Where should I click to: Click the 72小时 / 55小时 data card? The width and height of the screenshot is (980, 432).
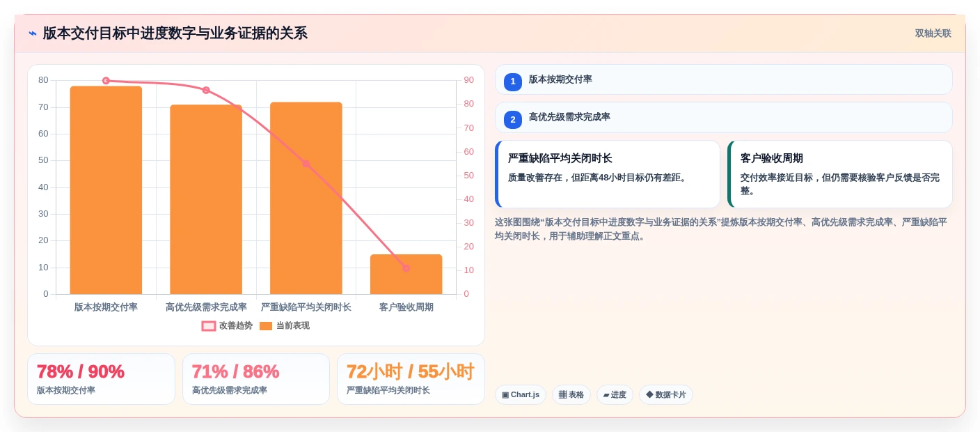(411, 379)
